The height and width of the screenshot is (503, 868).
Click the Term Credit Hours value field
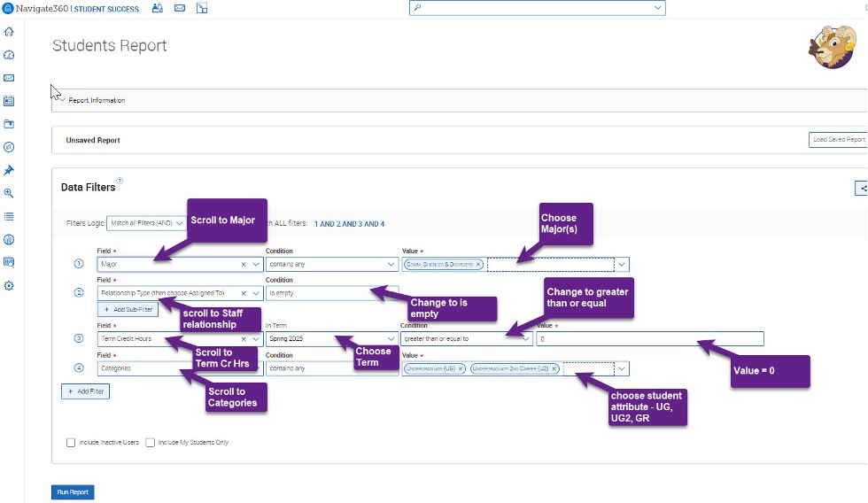click(648, 338)
